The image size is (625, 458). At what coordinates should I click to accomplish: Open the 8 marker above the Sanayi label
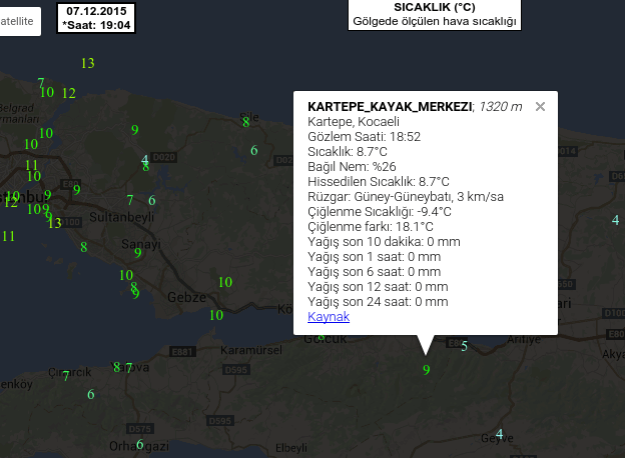pos(84,247)
